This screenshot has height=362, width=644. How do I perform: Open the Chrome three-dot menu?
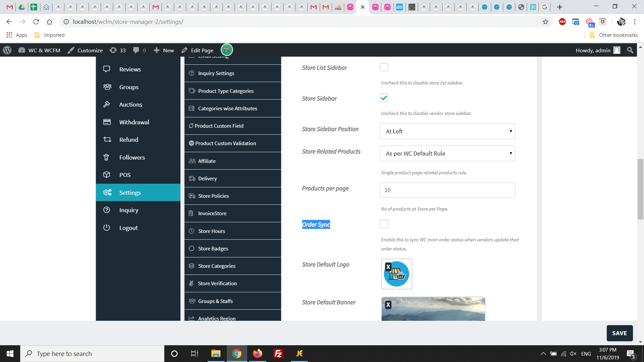tap(635, 22)
